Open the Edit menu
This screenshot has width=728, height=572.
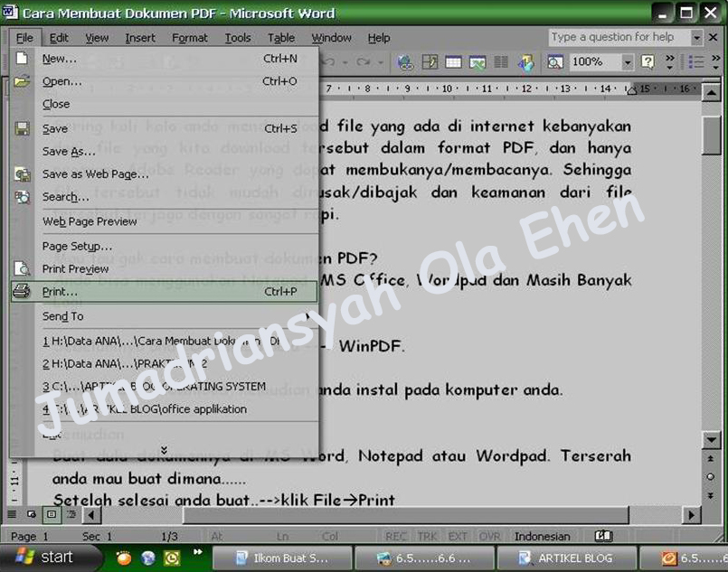59,38
